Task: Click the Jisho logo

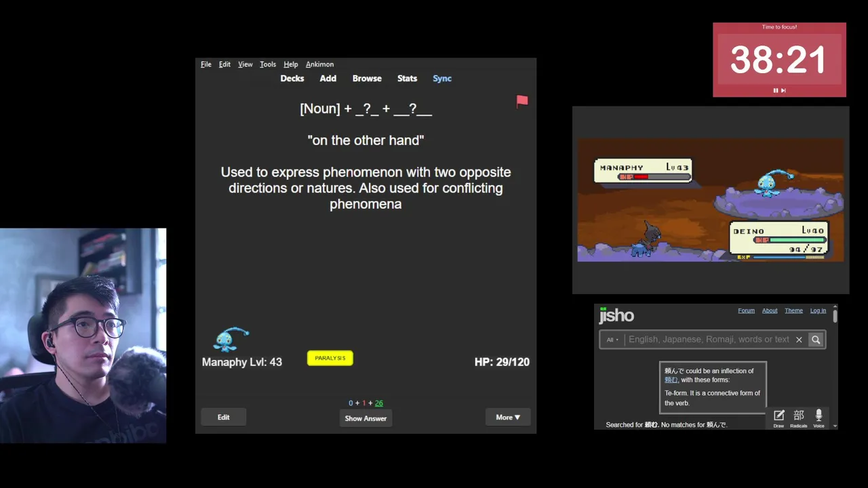Action: [x=616, y=315]
